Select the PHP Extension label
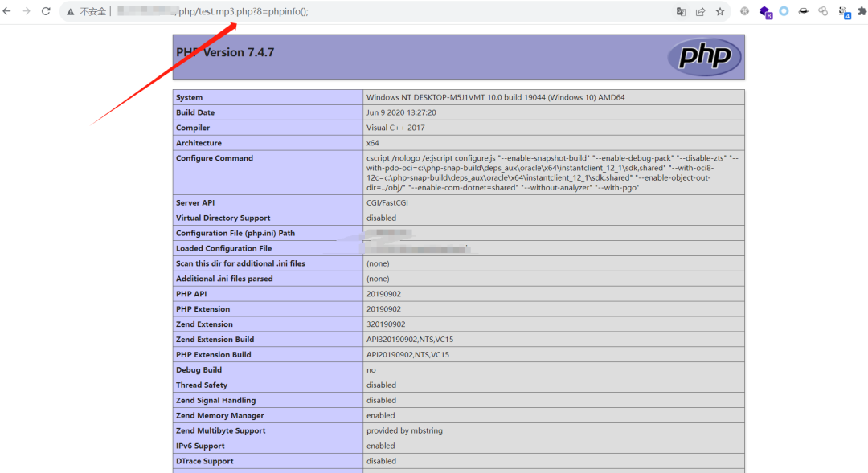The image size is (868, 473). coord(203,309)
